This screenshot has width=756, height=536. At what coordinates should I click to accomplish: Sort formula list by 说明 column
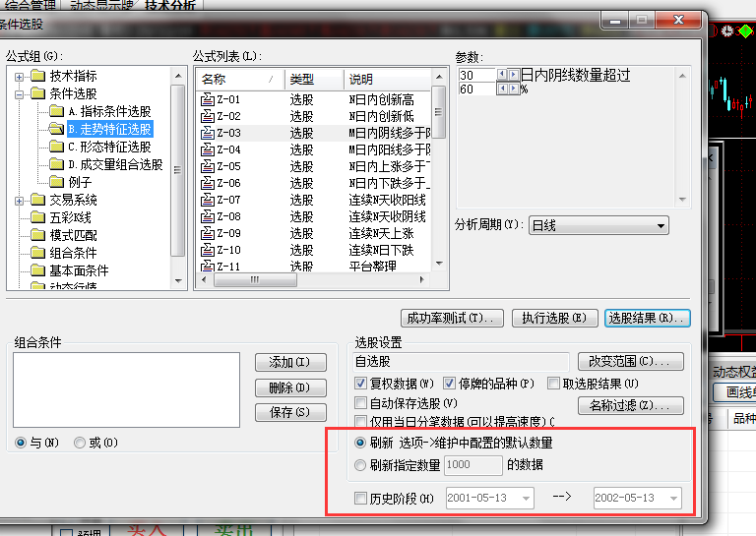click(x=387, y=80)
